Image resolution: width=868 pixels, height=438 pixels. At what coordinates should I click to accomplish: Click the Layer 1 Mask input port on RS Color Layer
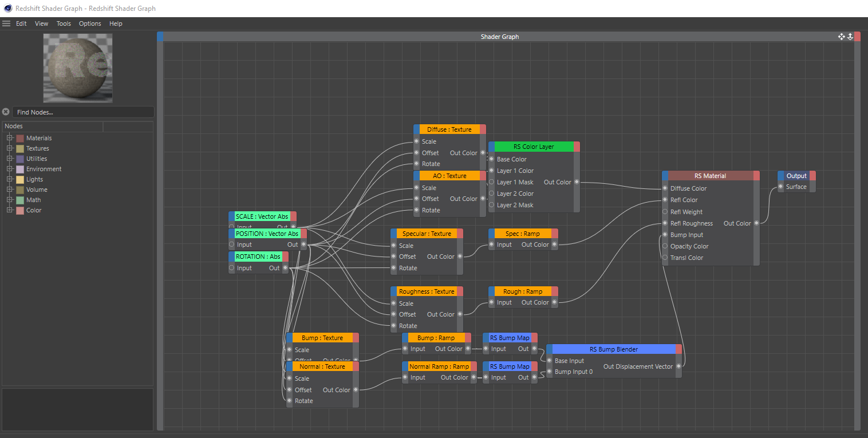pyautogui.click(x=491, y=182)
